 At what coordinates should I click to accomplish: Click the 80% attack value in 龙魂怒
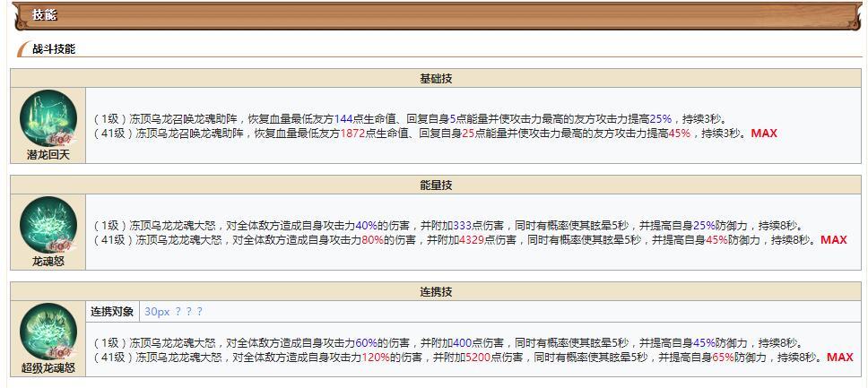click(372, 240)
